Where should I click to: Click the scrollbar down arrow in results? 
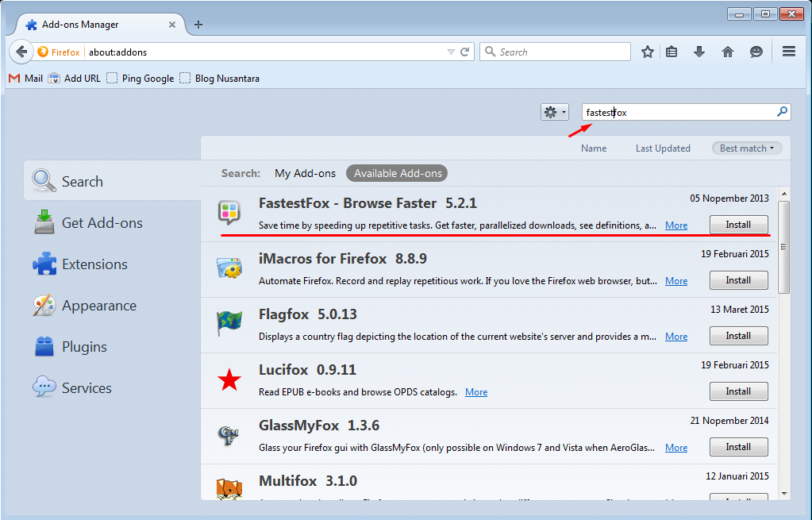784,494
